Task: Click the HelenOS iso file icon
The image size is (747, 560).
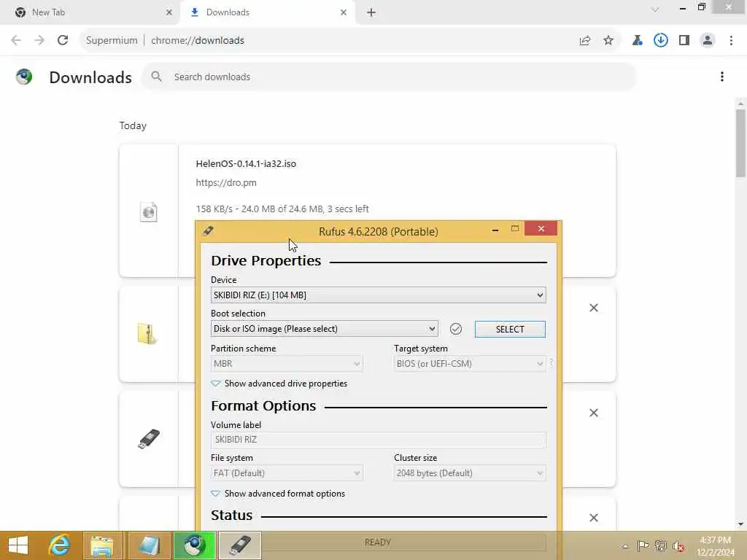Action: tap(149, 211)
